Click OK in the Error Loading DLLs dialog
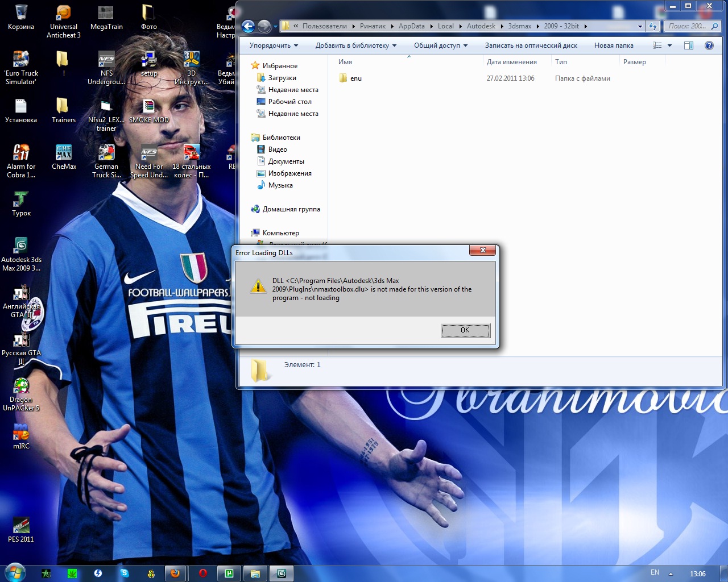The image size is (728, 582). coord(465,330)
